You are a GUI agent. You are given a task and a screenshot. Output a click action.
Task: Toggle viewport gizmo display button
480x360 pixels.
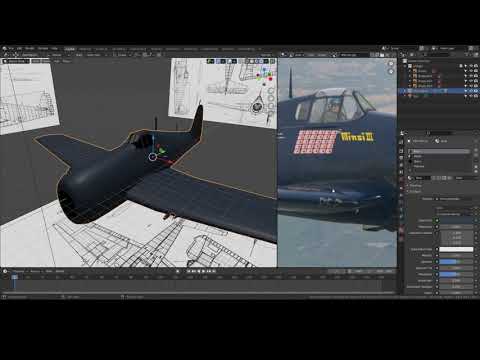pyautogui.click(x=218, y=61)
